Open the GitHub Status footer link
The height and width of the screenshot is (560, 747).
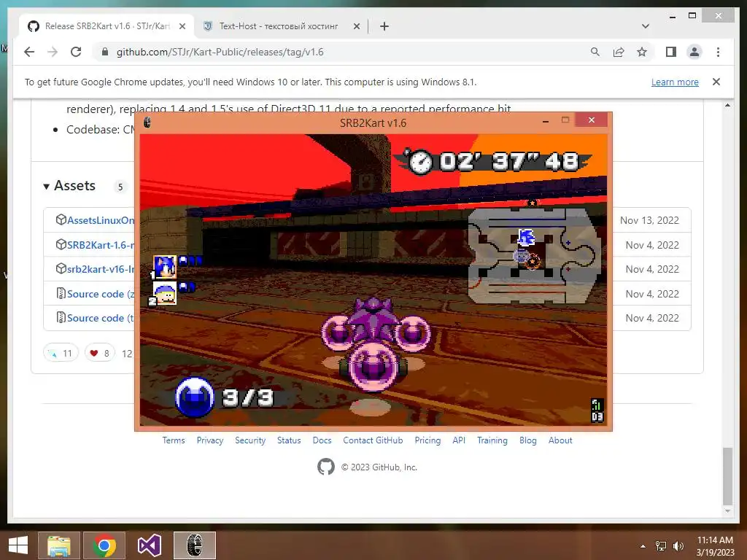pos(289,440)
